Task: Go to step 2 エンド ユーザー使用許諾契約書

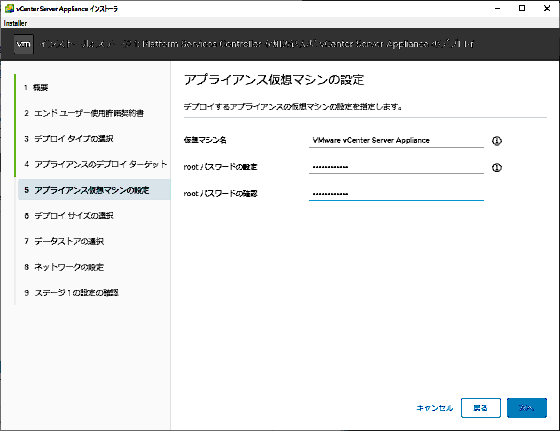Action: pos(84,113)
